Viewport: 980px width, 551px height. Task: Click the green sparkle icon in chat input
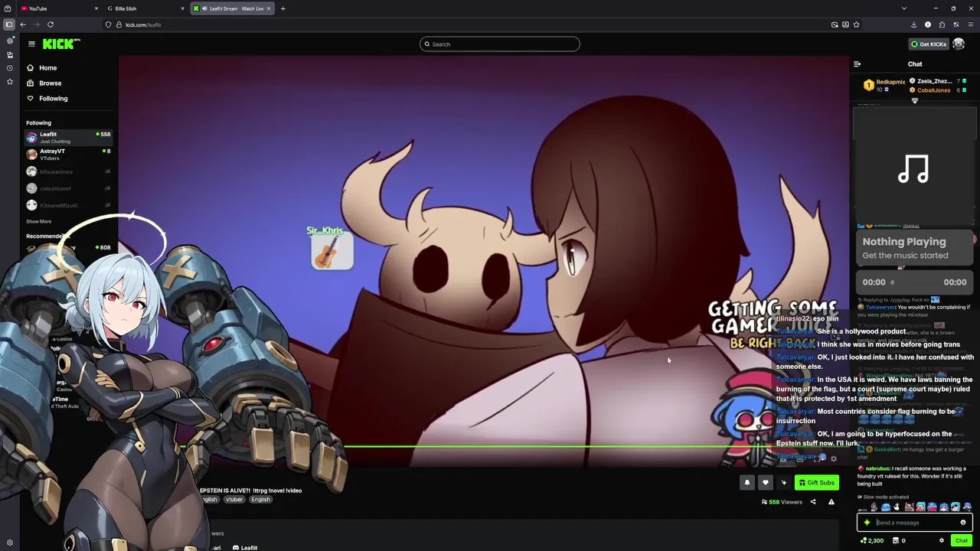click(867, 523)
